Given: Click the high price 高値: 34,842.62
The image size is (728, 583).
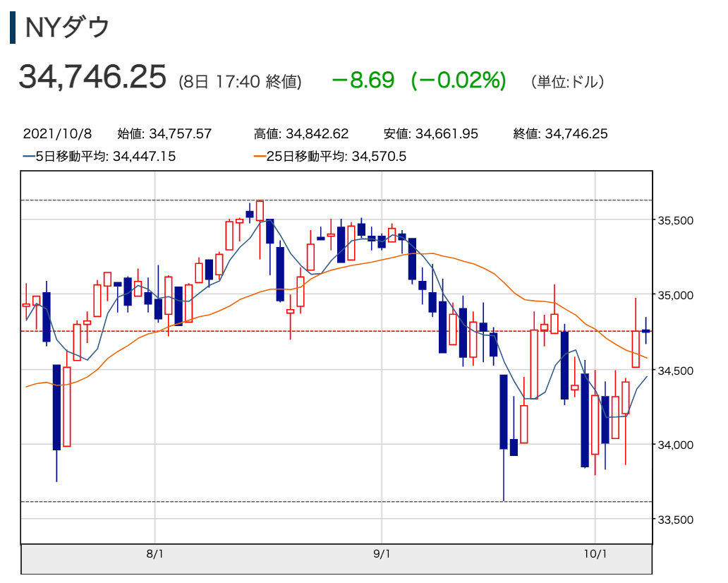Looking at the screenshot, I should coord(301,134).
